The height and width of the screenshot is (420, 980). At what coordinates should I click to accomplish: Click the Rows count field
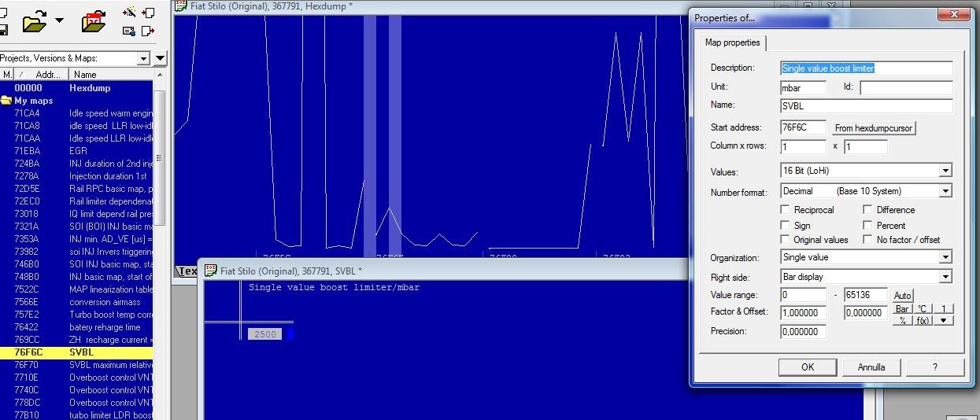pyautogui.click(x=866, y=146)
